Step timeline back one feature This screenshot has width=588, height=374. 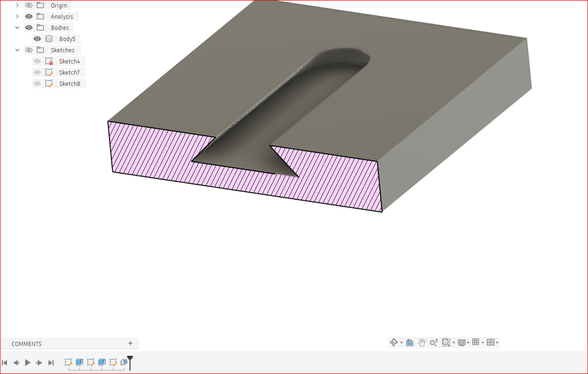[16, 362]
